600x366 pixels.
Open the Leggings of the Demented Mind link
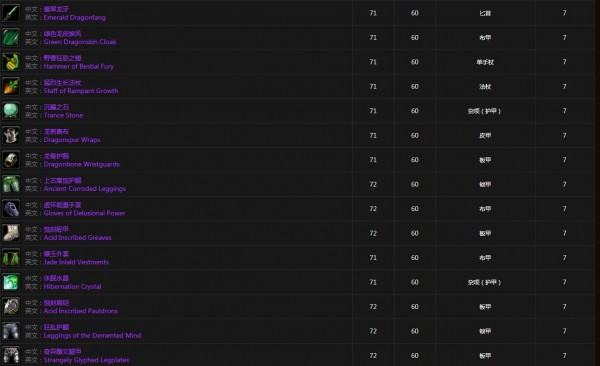pos(92,336)
